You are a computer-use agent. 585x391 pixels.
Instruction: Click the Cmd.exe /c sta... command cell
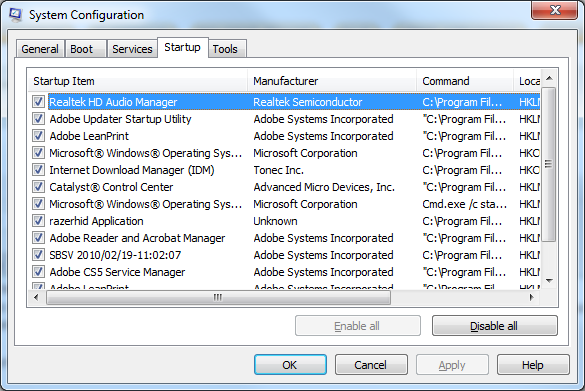tap(464, 204)
